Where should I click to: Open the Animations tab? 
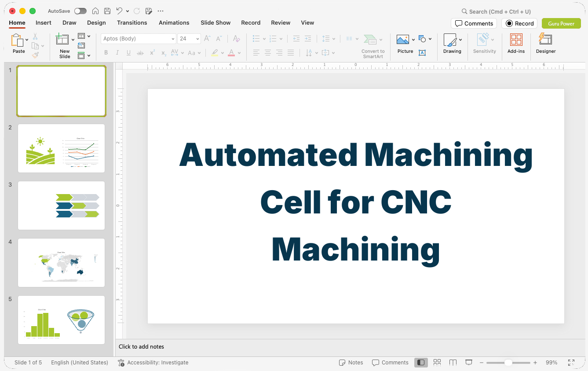tap(174, 23)
